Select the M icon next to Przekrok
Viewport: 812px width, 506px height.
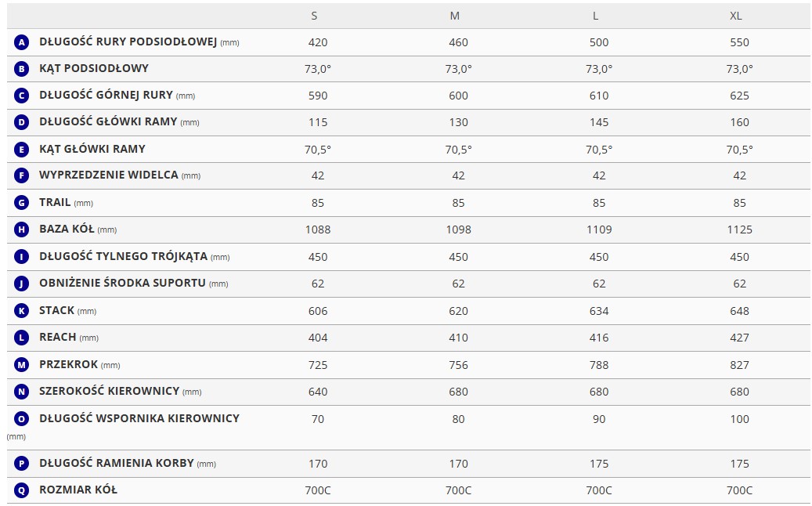coord(22,365)
